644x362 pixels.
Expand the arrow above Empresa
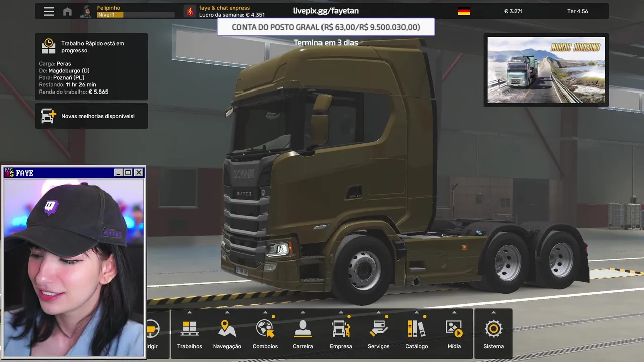(341, 312)
